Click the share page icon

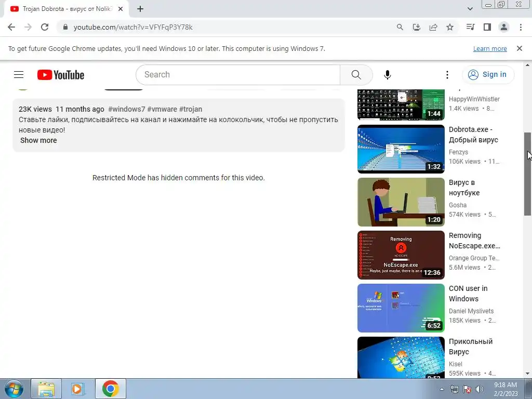coord(433,27)
